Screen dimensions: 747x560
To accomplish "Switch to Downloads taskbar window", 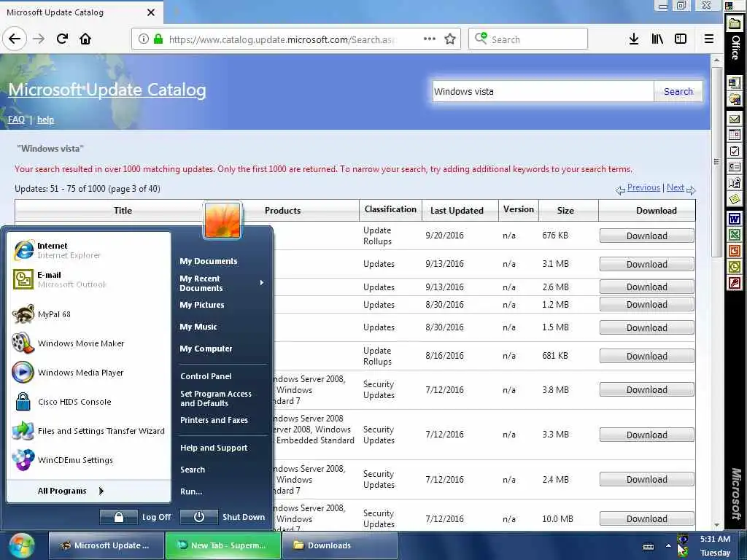I will [340, 545].
